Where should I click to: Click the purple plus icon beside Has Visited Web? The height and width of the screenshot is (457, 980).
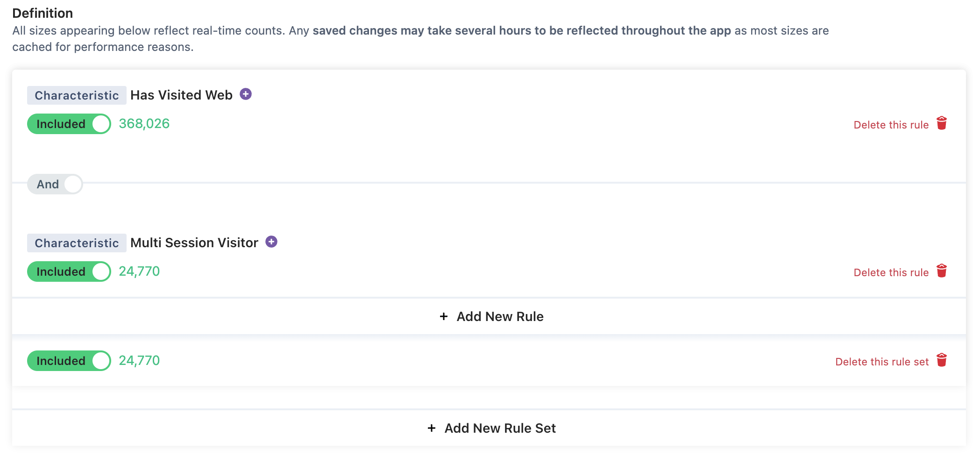pos(246,94)
